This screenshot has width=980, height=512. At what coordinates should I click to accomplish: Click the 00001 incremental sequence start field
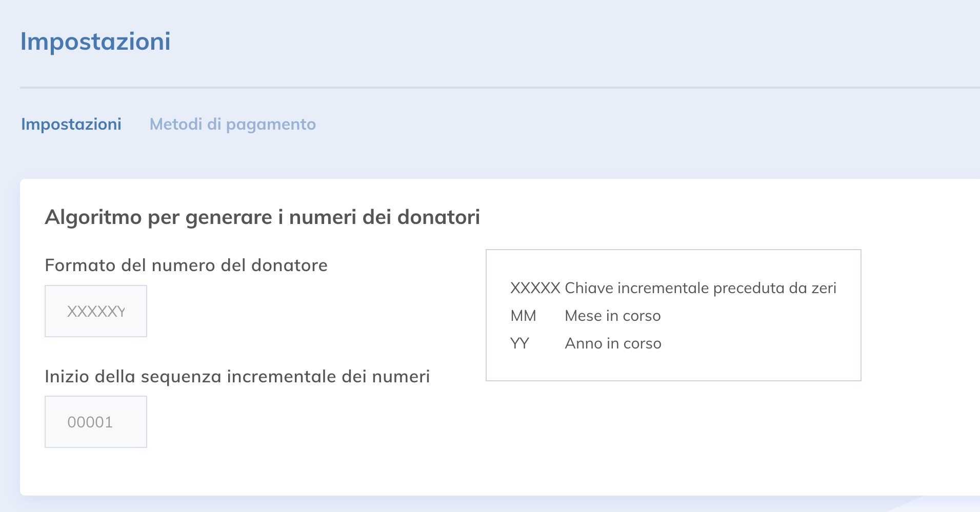[96, 421]
